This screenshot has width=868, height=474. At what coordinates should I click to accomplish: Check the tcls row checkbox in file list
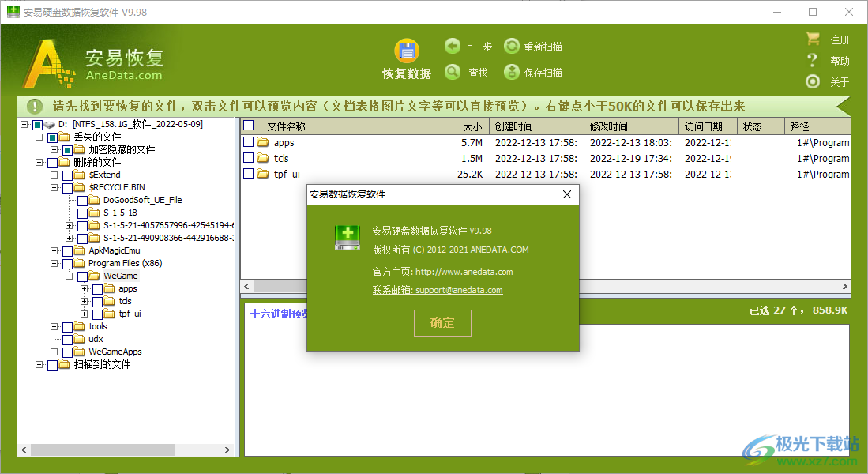[x=249, y=158]
